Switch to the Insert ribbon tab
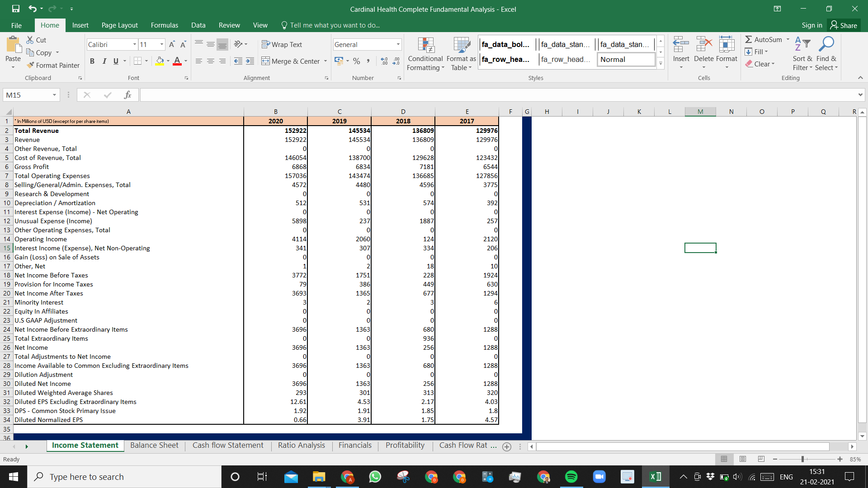 pos(80,25)
